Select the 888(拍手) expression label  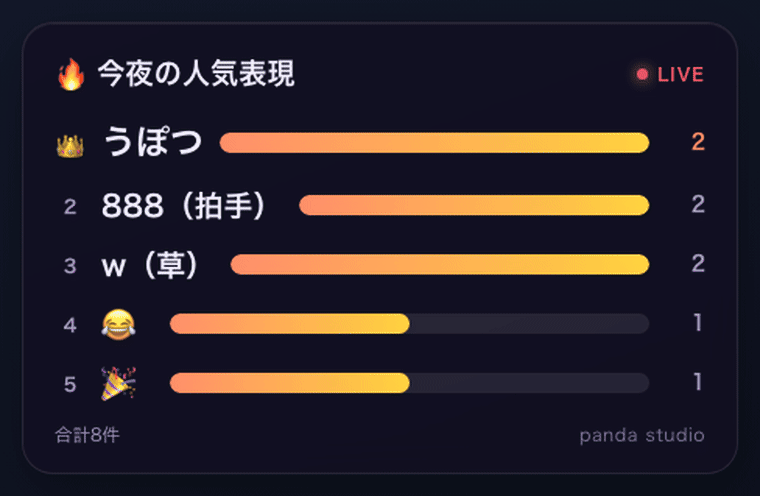pos(184,206)
